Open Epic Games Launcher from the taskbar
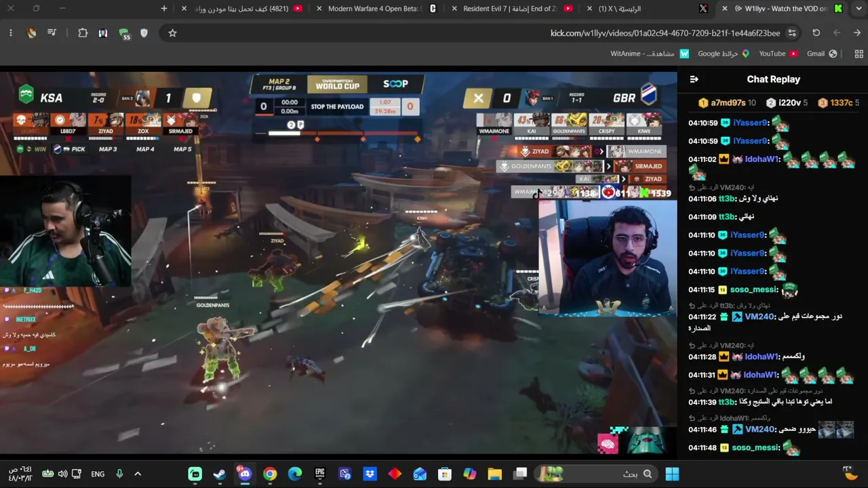This screenshot has height=488, width=868. point(320,474)
